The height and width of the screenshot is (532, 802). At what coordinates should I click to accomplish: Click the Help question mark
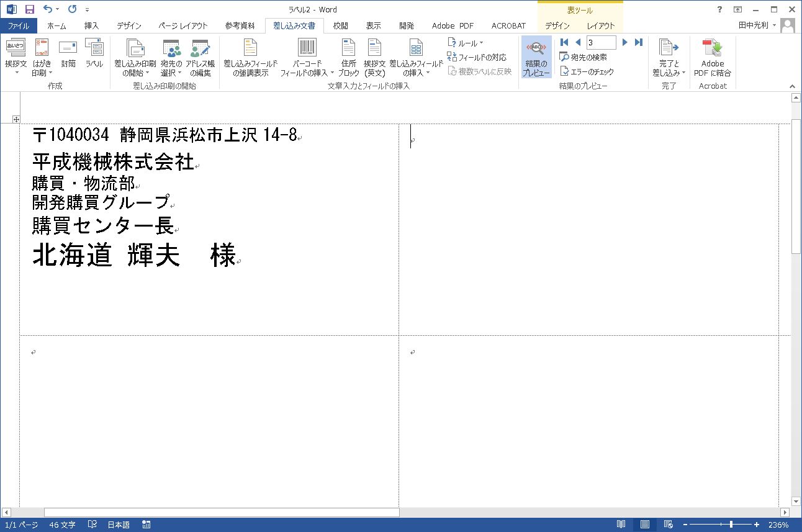click(719, 9)
